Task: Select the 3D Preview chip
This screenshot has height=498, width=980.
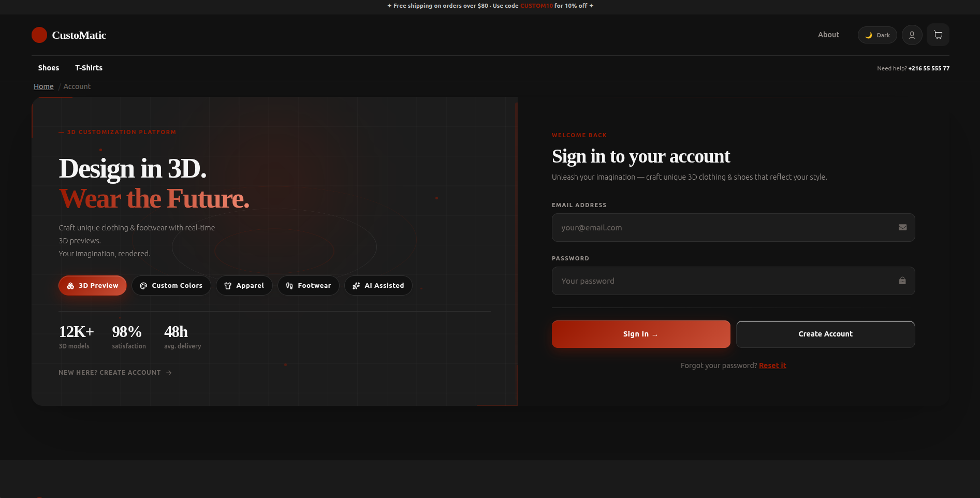Action: (93, 286)
